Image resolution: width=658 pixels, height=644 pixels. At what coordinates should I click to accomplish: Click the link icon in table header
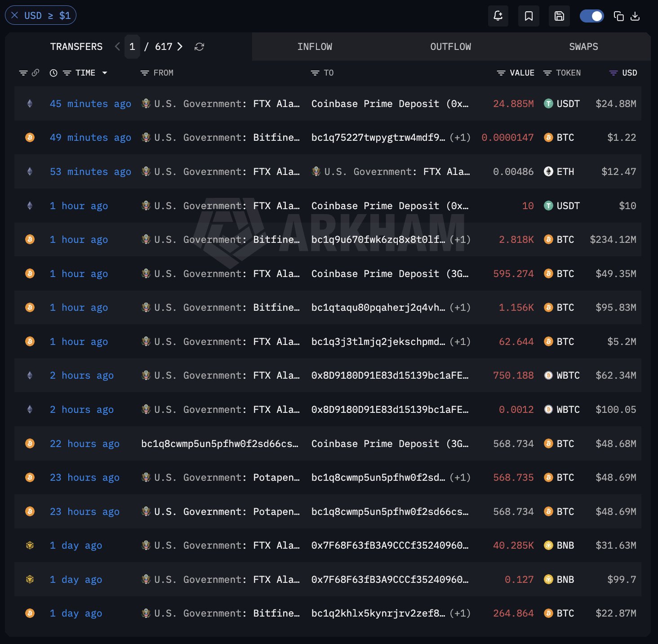tap(35, 73)
